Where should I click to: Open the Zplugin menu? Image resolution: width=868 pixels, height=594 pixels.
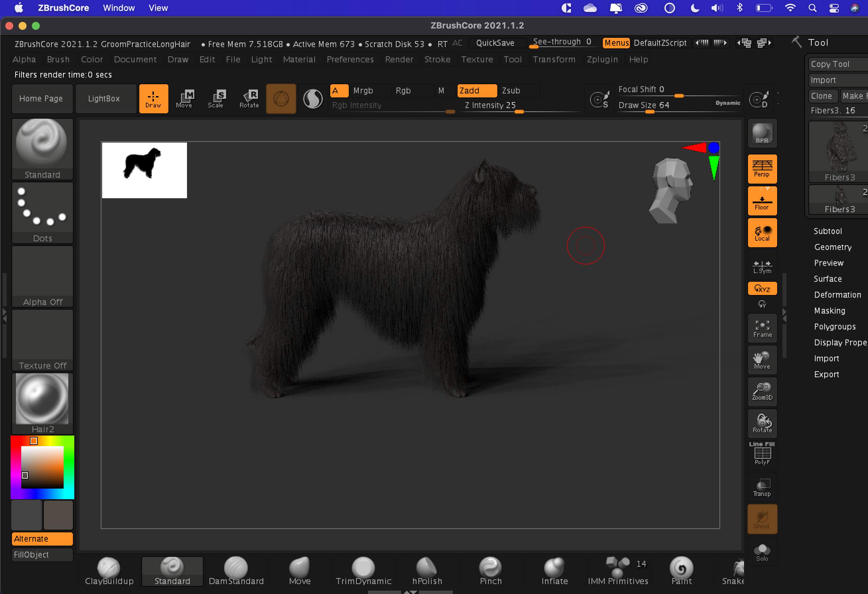coord(603,59)
